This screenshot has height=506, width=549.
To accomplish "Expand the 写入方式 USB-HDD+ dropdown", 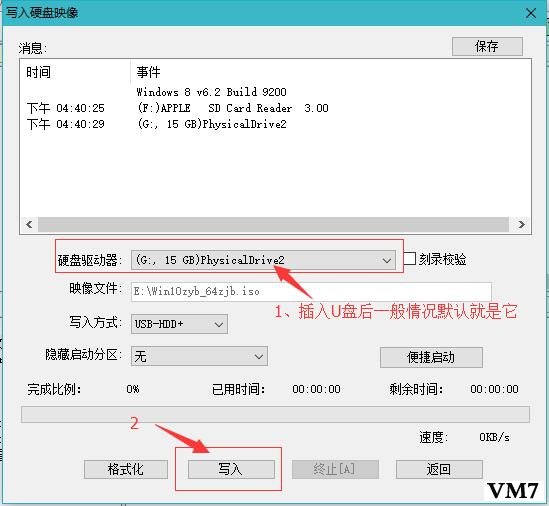I will coord(179,324).
